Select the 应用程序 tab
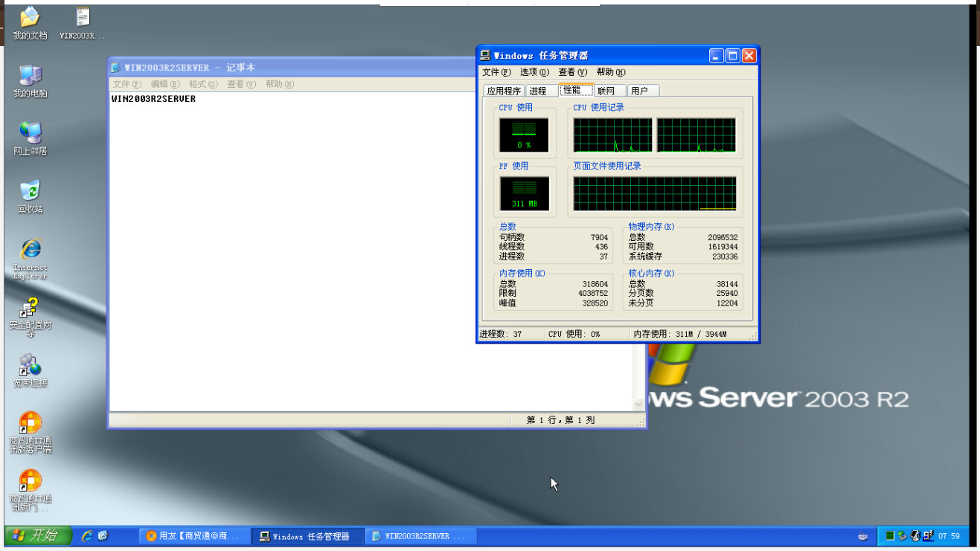980x551 pixels. [x=504, y=91]
